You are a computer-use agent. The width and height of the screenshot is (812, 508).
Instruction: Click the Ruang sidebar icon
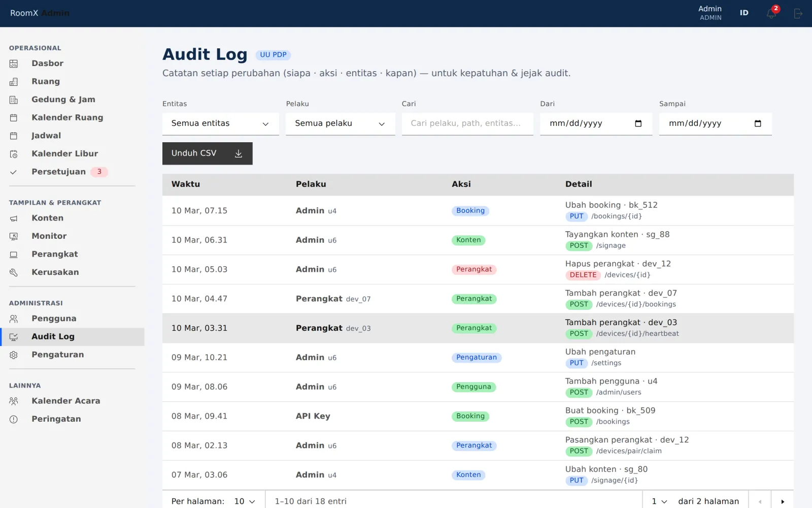[14, 82]
